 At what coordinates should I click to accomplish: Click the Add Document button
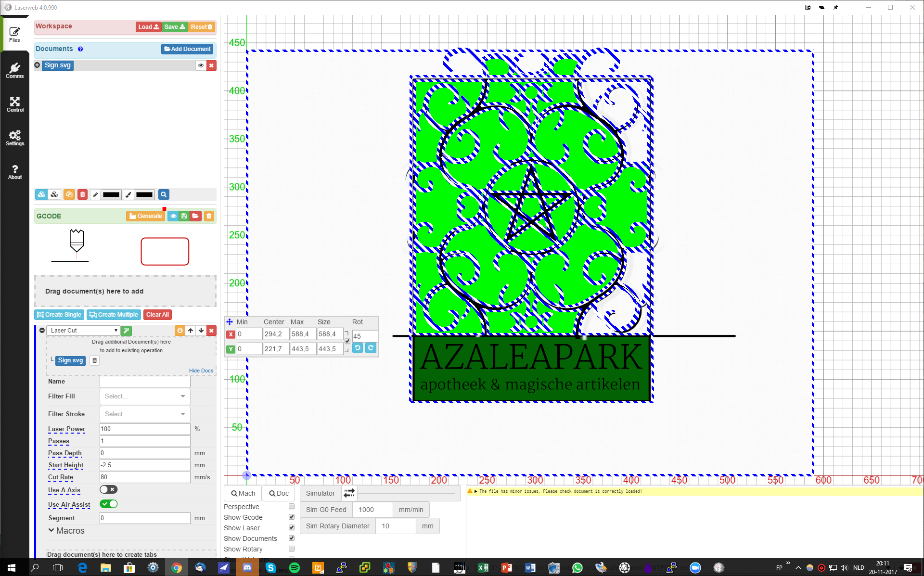(x=187, y=49)
